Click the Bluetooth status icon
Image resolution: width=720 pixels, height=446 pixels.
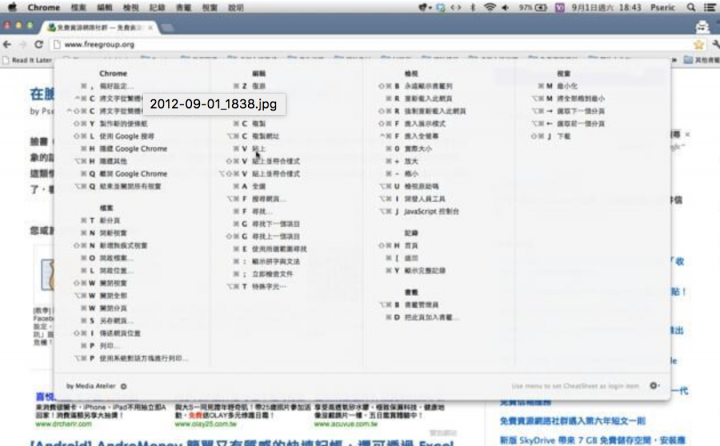point(473,7)
